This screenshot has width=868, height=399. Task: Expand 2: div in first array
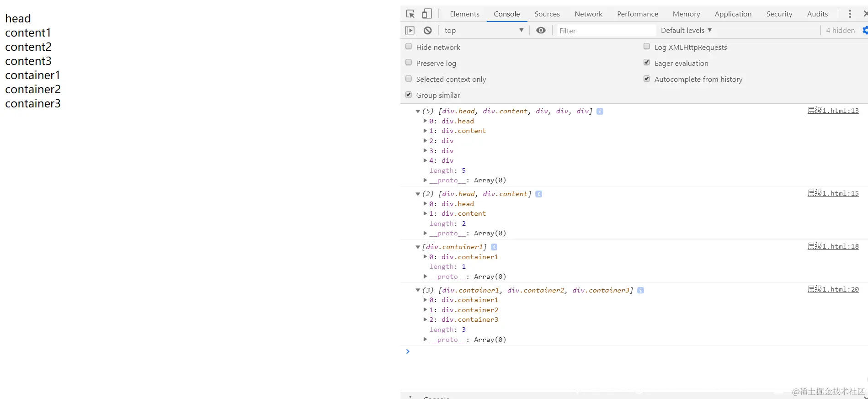click(x=425, y=141)
